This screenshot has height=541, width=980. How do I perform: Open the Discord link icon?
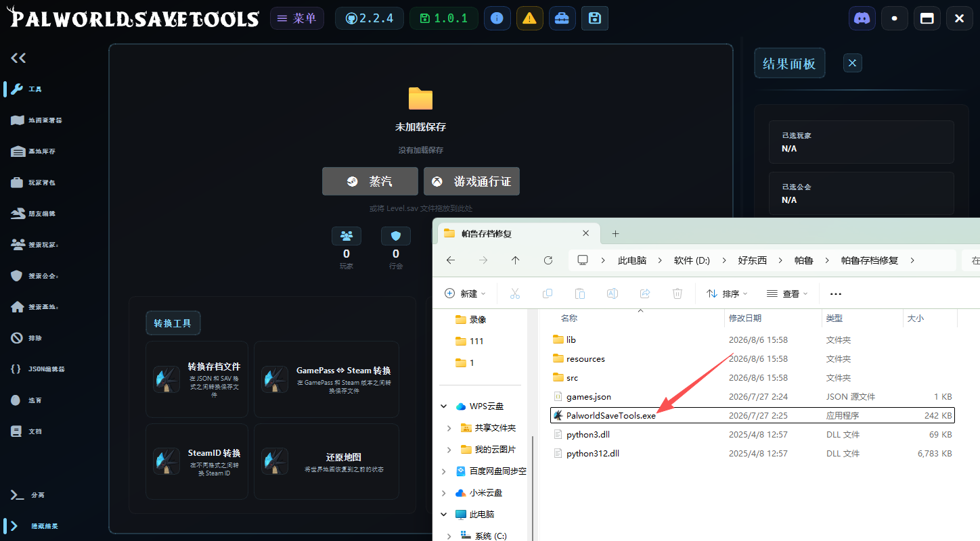[x=862, y=18]
